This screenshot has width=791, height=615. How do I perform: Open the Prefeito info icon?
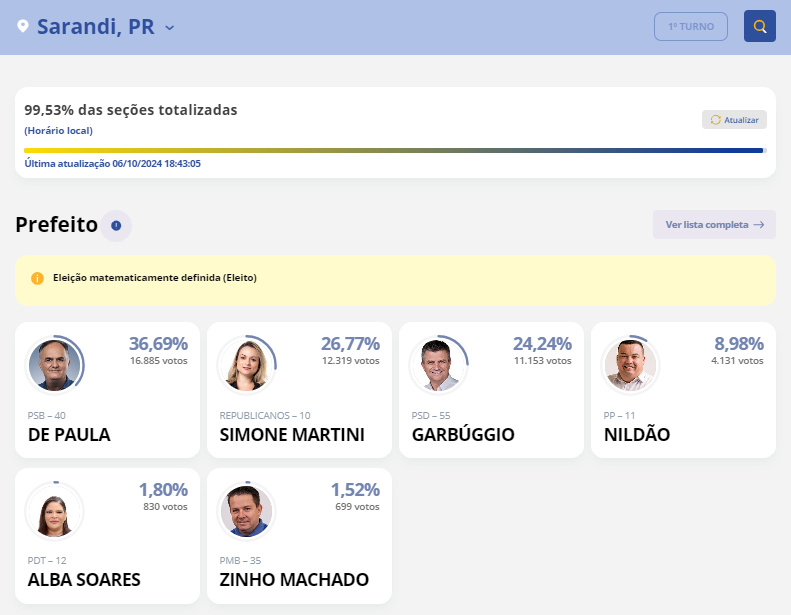tap(116, 226)
